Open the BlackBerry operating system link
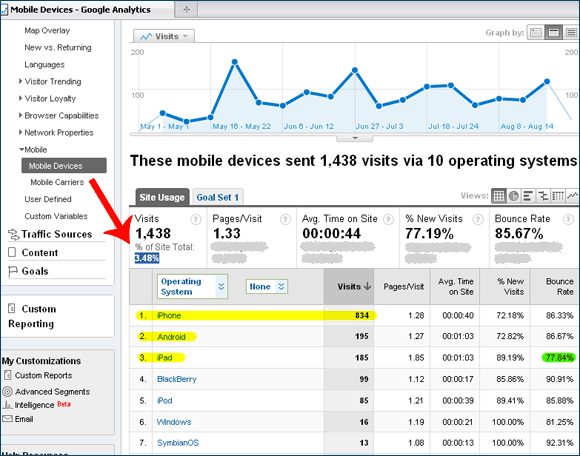The height and width of the screenshot is (456, 580). pyautogui.click(x=176, y=379)
